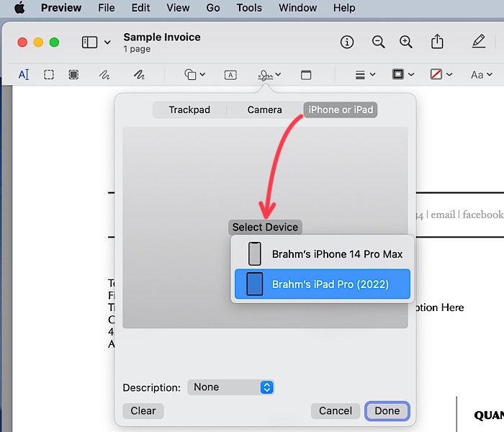Zoom in using the magnifier plus icon
Screen dimensions: 504x432
406,42
